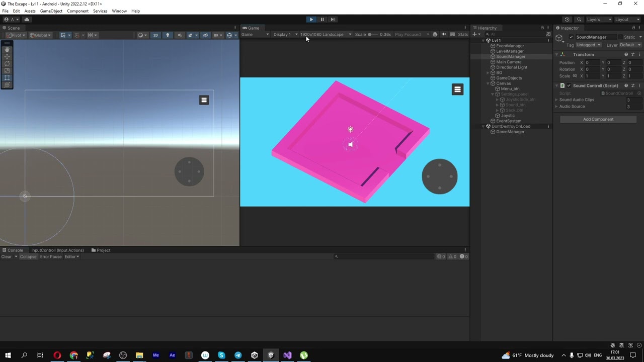Expand Audio Source array in Inspector
The image size is (644, 362).
tap(556, 107)
